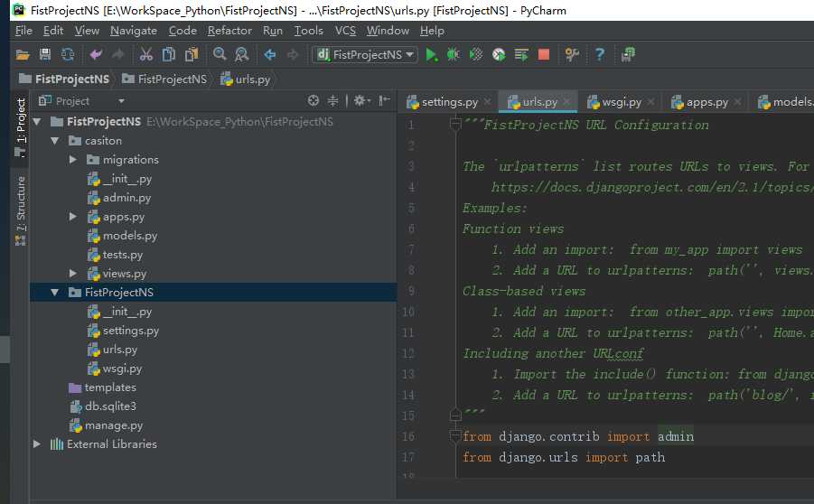Expand the migrations folder

pyautogui.click(x=72, y=159)
